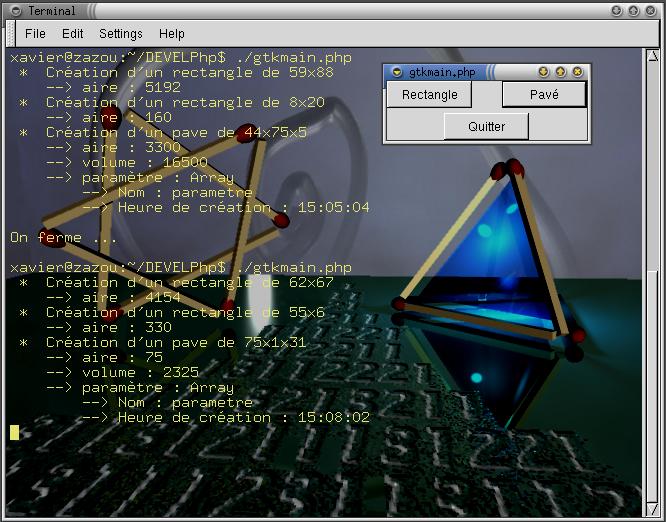Viewport: 666px width, 522px height.
Task: Open the Help menu
Action: click(x=172, y=34)
